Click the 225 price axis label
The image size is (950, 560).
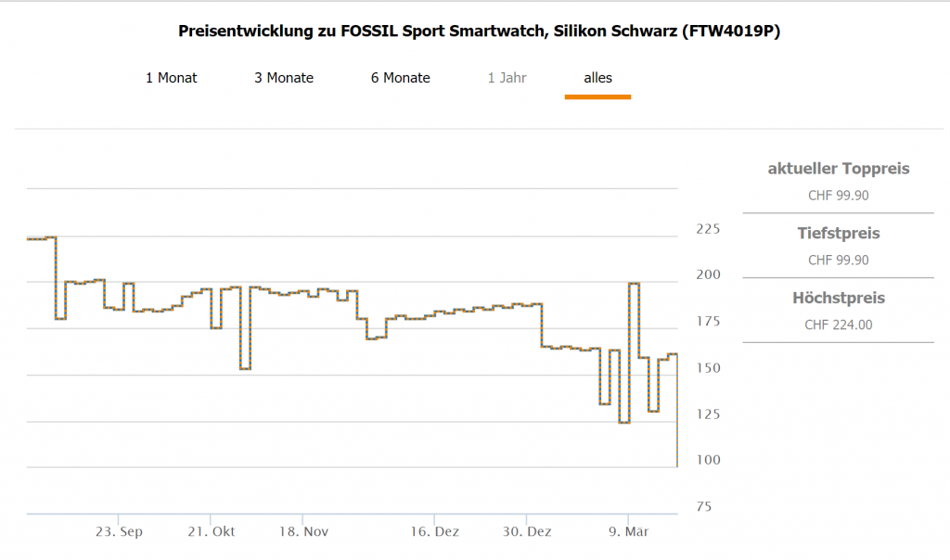(708, 229)
